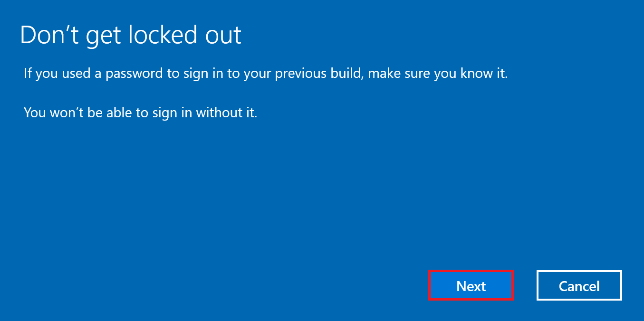Viewport: 644px width, 321px height.
Task: Click the 'Don't get locked out' heading
Action: (131, 34)
